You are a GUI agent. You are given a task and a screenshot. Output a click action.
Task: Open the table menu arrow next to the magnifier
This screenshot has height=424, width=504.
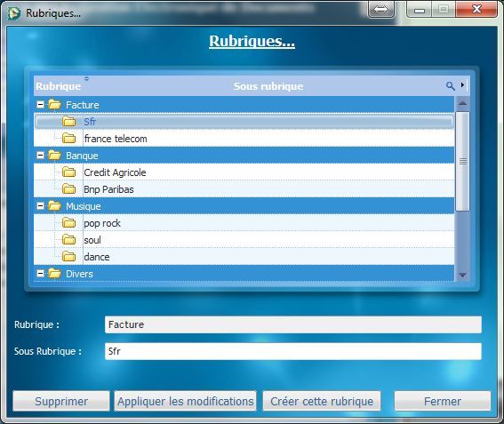(462, 85)
